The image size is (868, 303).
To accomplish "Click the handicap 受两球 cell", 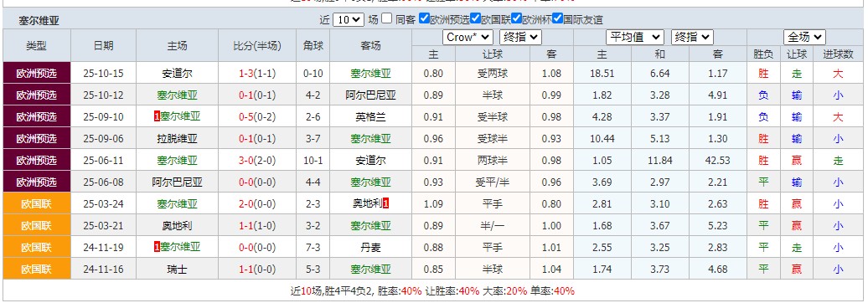I will [493, 73].
